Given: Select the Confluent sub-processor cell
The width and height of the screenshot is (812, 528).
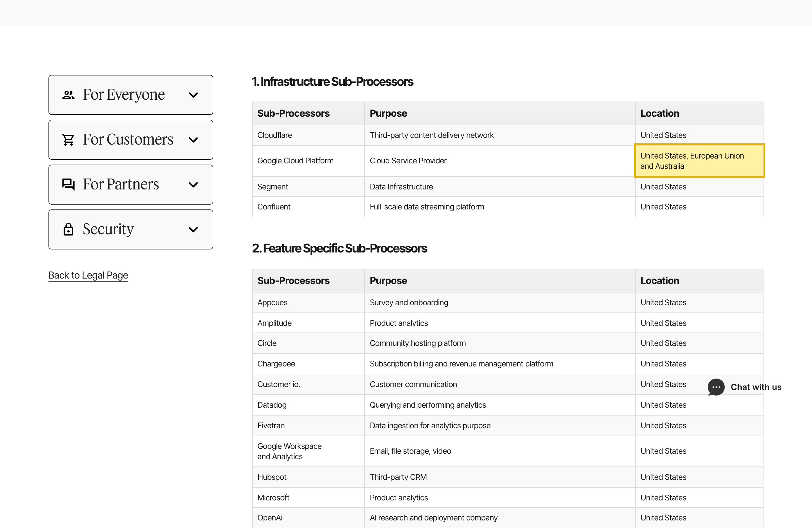Looking at the screenshot, I should click(308, 207).
